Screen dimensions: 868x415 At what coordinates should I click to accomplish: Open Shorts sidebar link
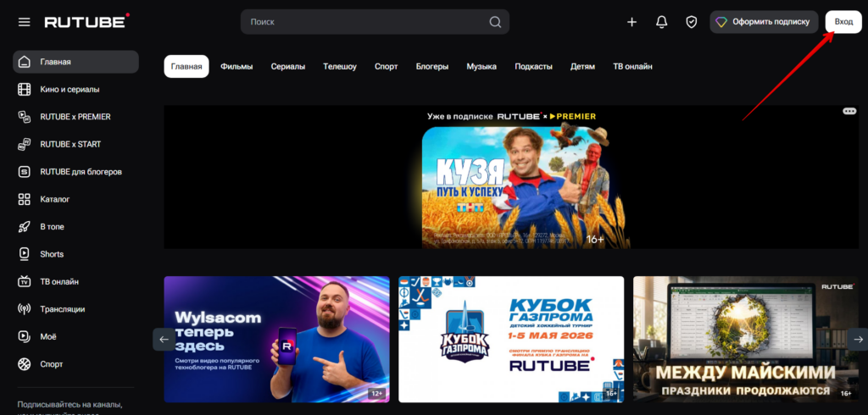pos(75,254)
